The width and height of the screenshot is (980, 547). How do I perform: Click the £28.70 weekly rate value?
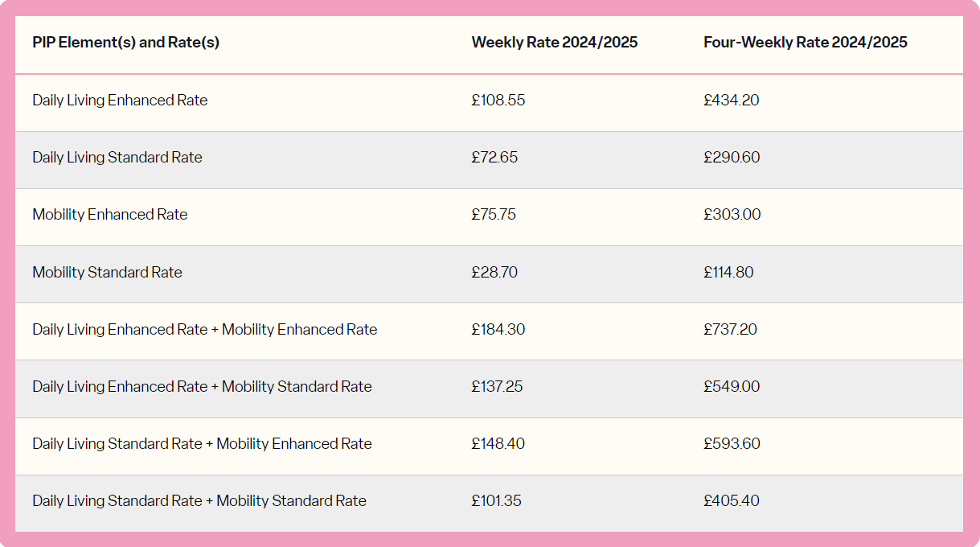point(495,273)
